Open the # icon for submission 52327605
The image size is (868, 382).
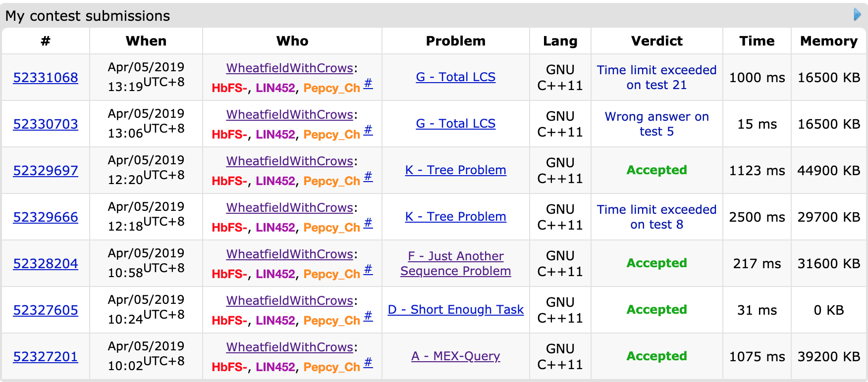click(368, 316)
